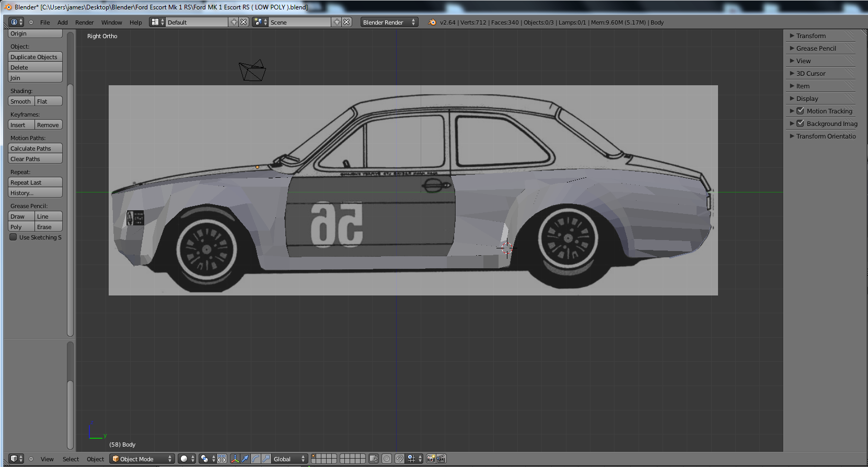Open the File menu
The width and height of the screenshot is (868, 467).
click(x=45, y=22)
